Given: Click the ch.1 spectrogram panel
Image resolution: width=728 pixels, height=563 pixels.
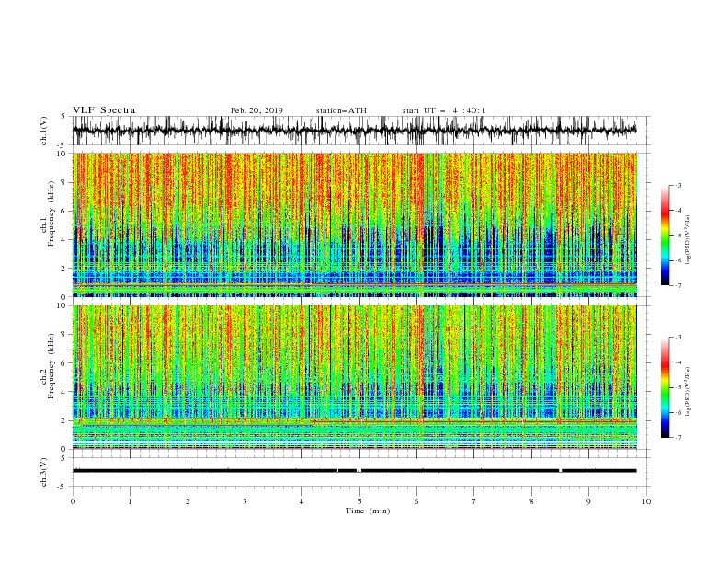Looking at the screenshot, I should coord(355,224).
